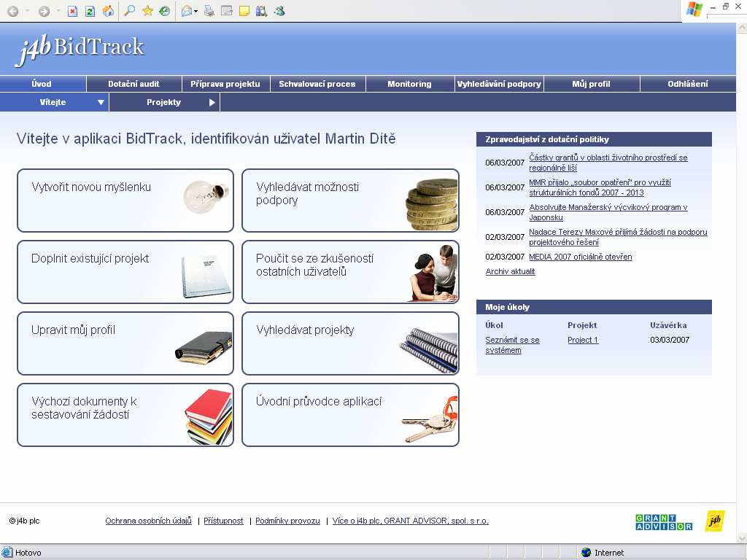Expand the Projekty submenu

click(x=212, y=102)
